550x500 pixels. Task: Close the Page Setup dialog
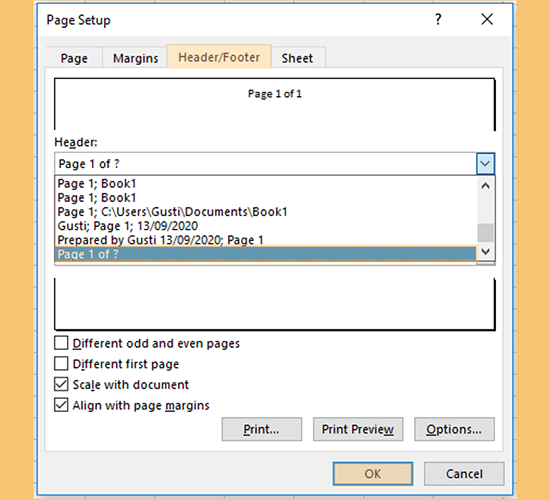(x=487, y=19)
